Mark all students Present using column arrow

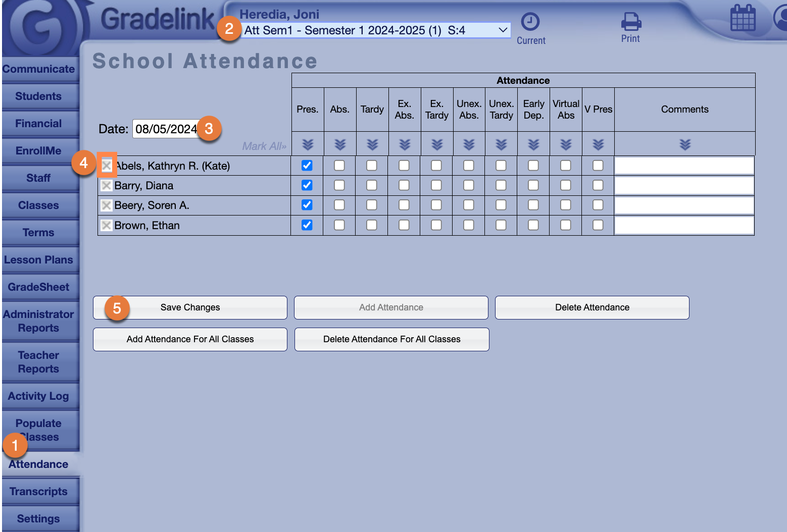(x=308, y=145)
